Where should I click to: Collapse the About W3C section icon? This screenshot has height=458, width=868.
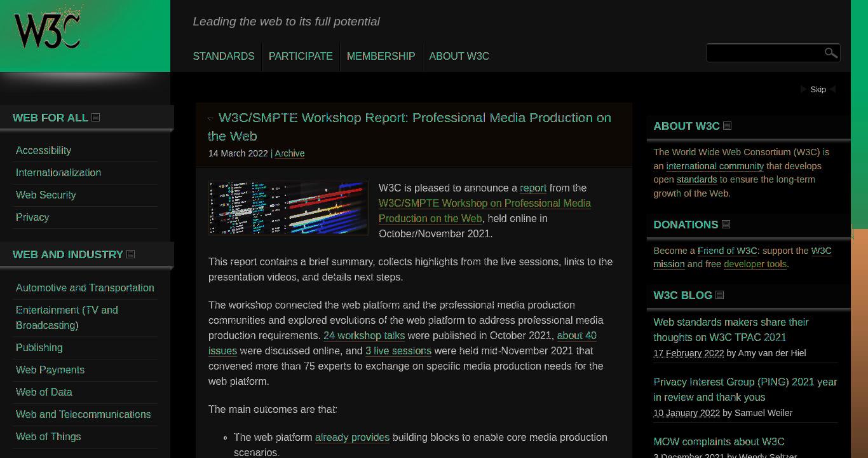pyautogui.click(x=728, y=126)
